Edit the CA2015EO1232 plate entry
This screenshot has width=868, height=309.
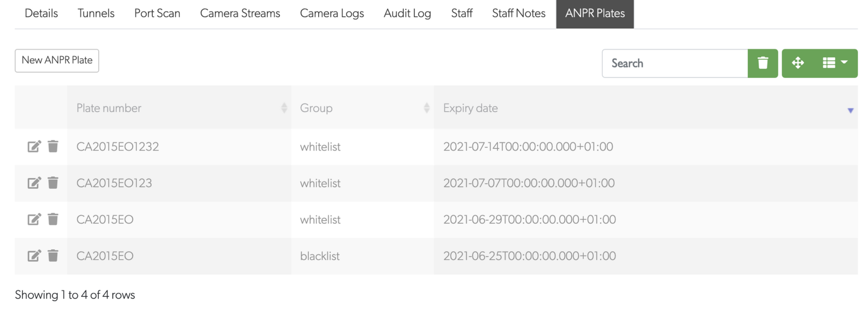tap(34, 147)
